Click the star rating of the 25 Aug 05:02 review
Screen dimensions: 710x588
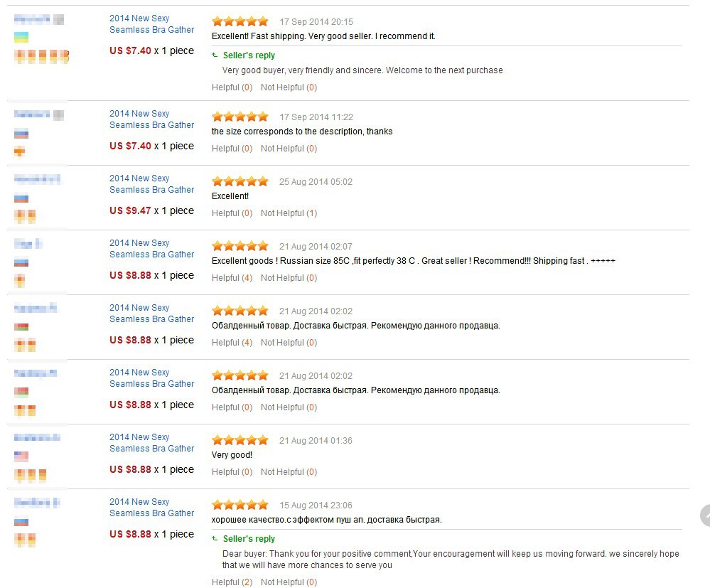coord(240,181)
